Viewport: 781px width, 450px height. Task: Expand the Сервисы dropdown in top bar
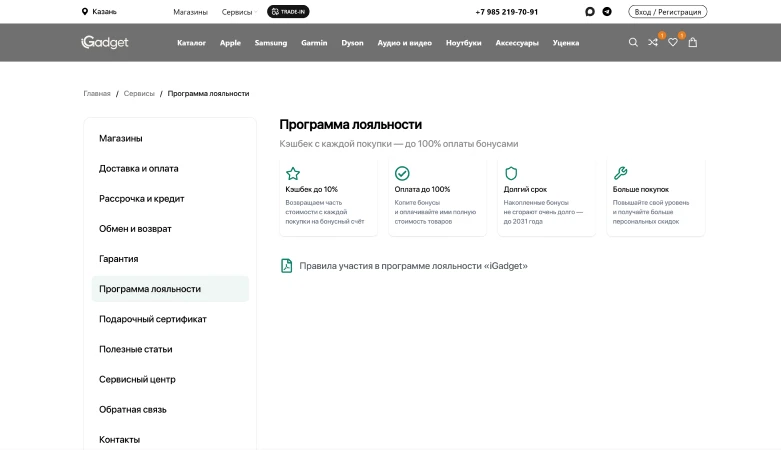[239, 12]
